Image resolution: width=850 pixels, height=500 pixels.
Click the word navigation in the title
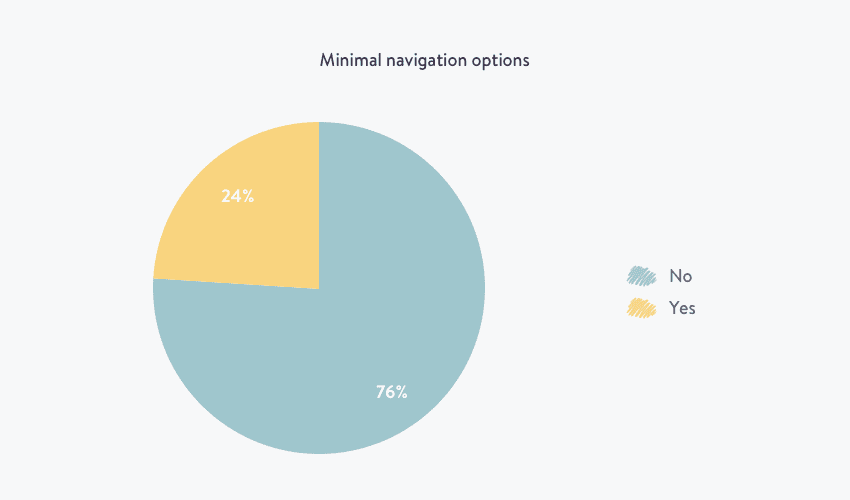click(x=425, y=60)
